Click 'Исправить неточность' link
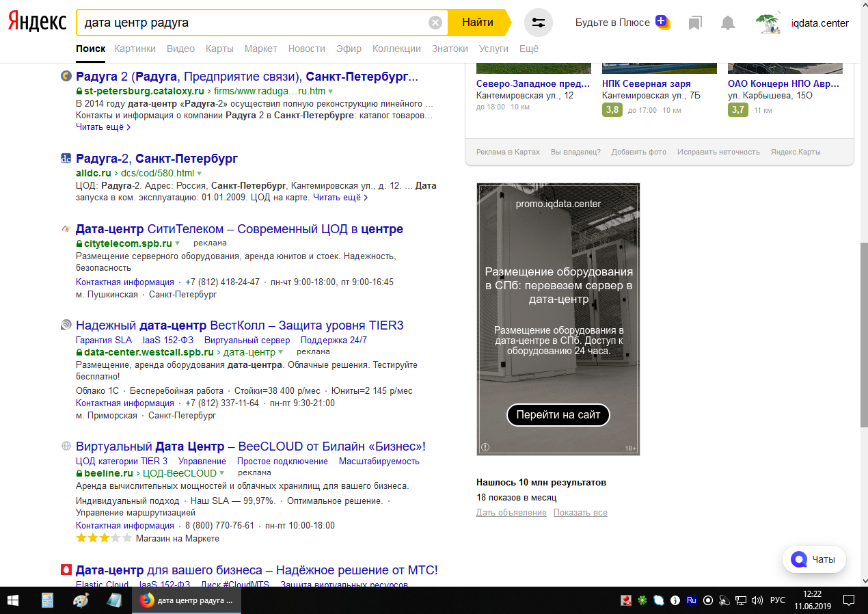The width and height of the screenshot is (868, 614). (718, 152)
